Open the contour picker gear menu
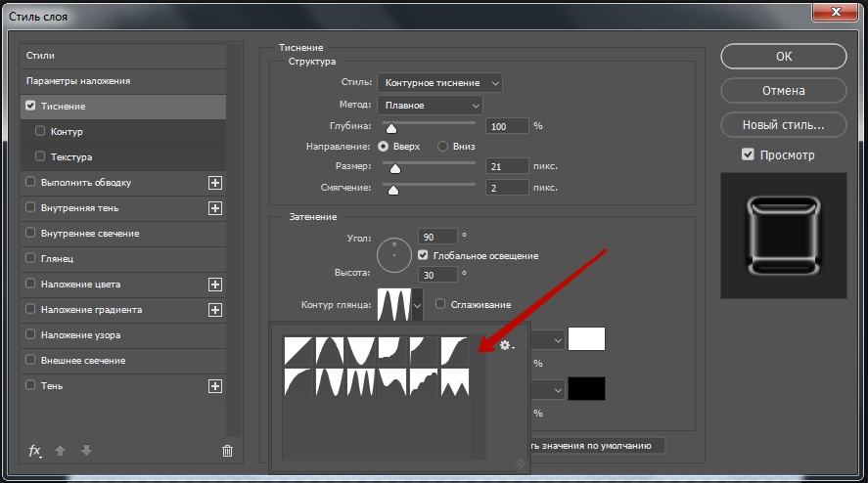The image size is (868, 483). pos(506,346)
